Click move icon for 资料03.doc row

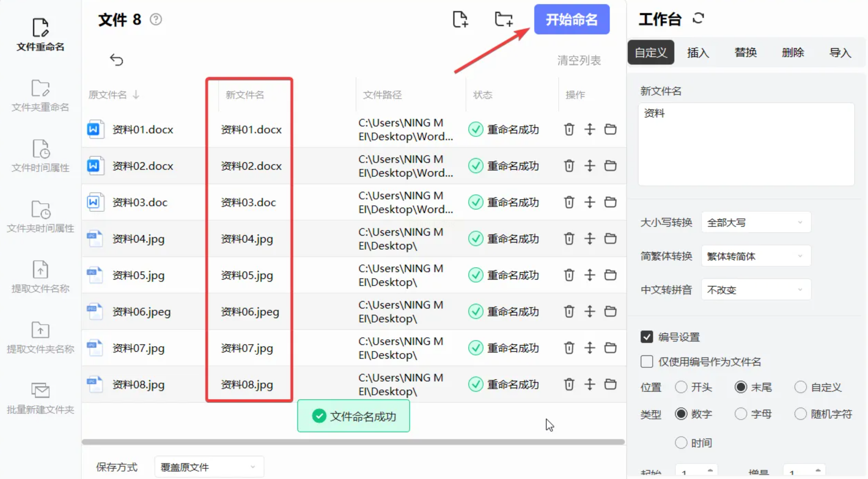coord(590,202)
